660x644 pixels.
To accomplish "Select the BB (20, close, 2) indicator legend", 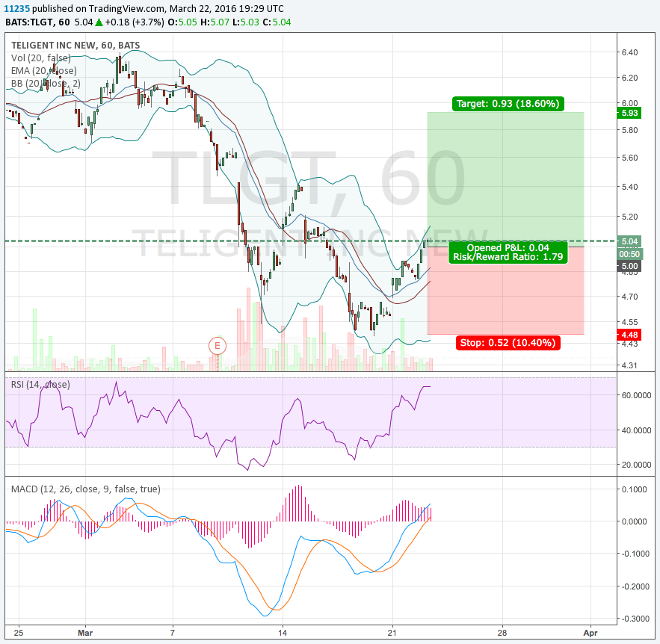I will [x=46, y=83].
